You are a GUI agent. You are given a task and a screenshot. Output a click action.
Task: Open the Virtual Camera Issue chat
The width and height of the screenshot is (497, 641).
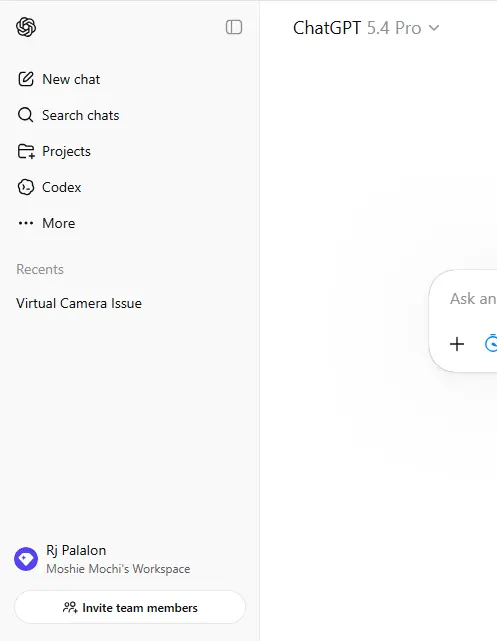tap(79, 303)
